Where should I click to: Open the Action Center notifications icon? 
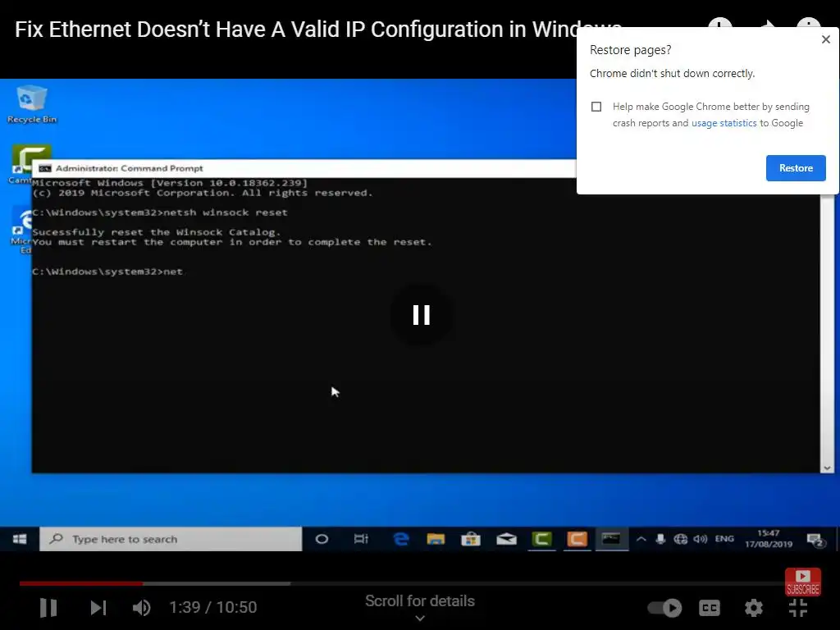coord(815,540)
